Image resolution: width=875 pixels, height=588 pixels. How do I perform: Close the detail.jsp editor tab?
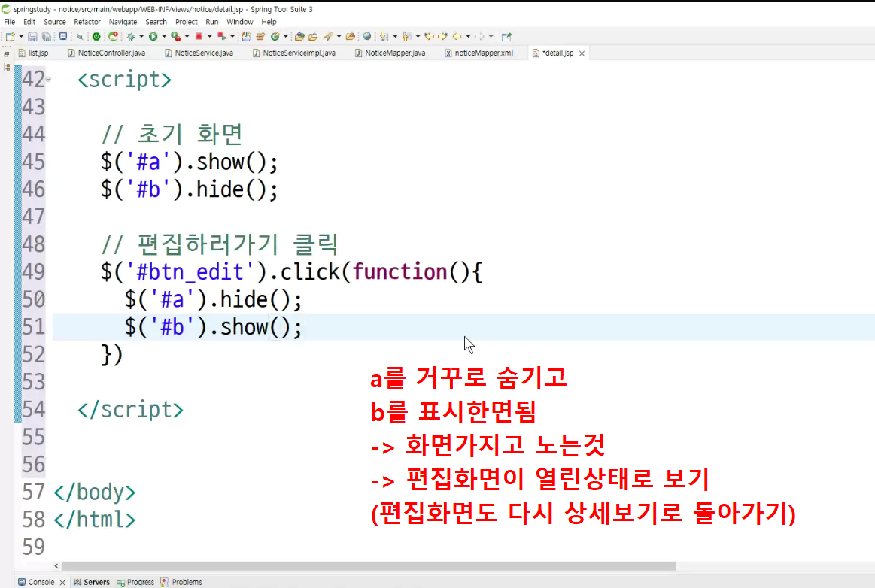[x=582, y=53]
